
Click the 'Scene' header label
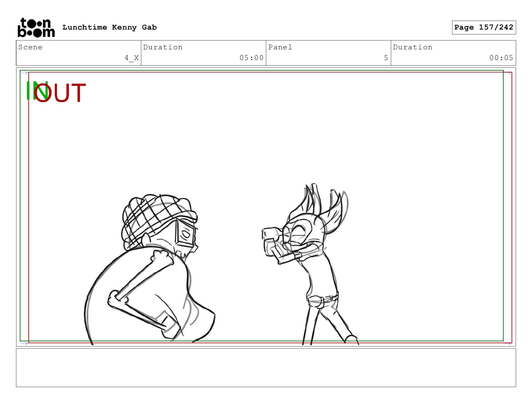(31, 47)
